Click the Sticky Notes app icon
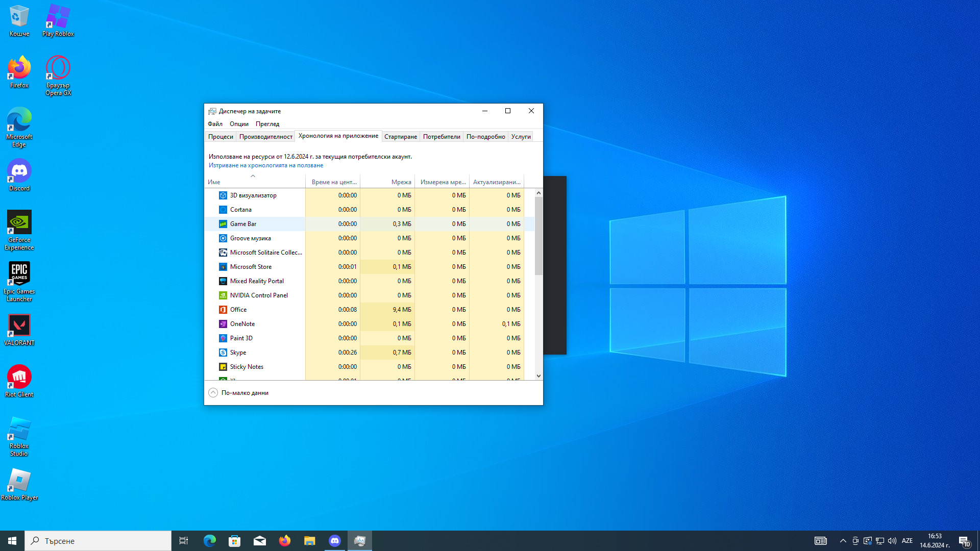Image resolution: width=980 pixels, height=551 pixels. point(223,367)
